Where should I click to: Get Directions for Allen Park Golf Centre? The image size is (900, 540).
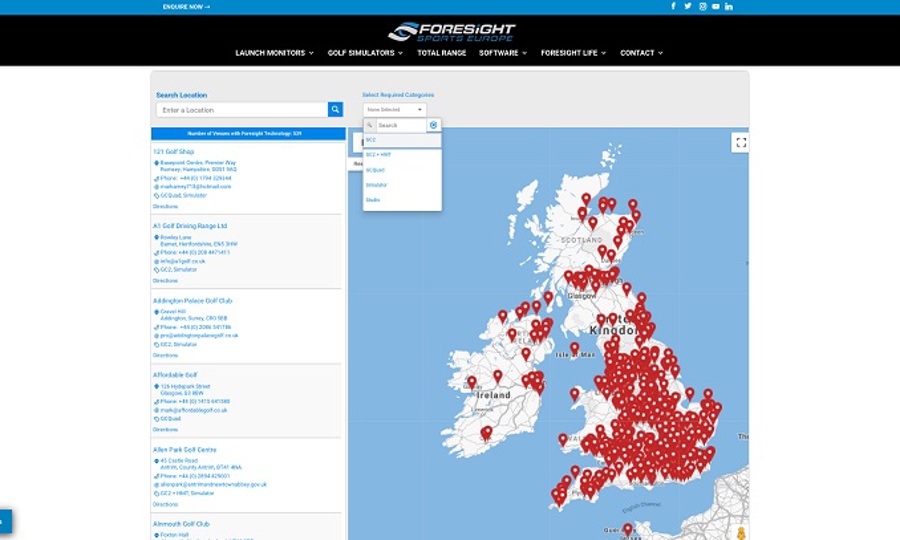165,505
